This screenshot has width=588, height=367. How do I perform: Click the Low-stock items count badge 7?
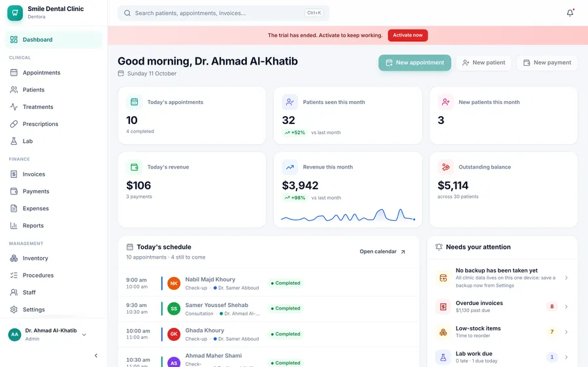click(x=551, y=332)
